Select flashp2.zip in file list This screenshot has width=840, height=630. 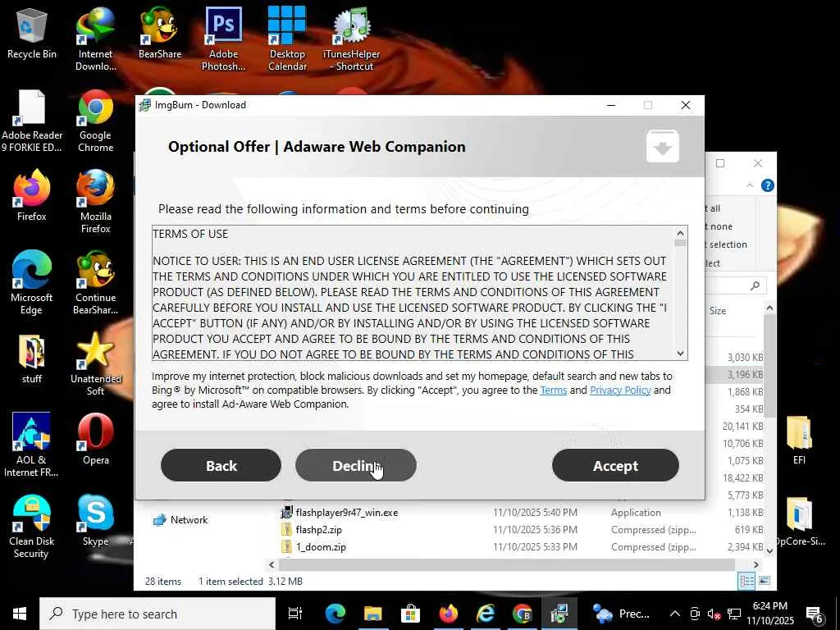point(313,529)
